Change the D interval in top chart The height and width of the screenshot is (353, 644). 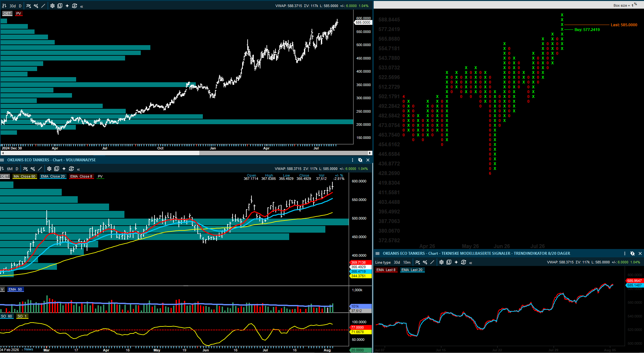coord(20,6)
